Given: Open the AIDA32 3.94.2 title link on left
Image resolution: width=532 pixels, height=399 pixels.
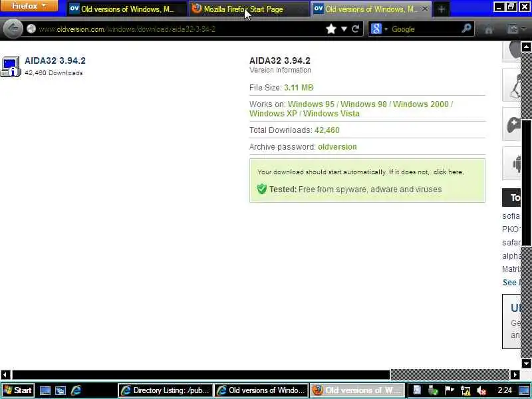Looking at the screenshot, I should [55, 61].
